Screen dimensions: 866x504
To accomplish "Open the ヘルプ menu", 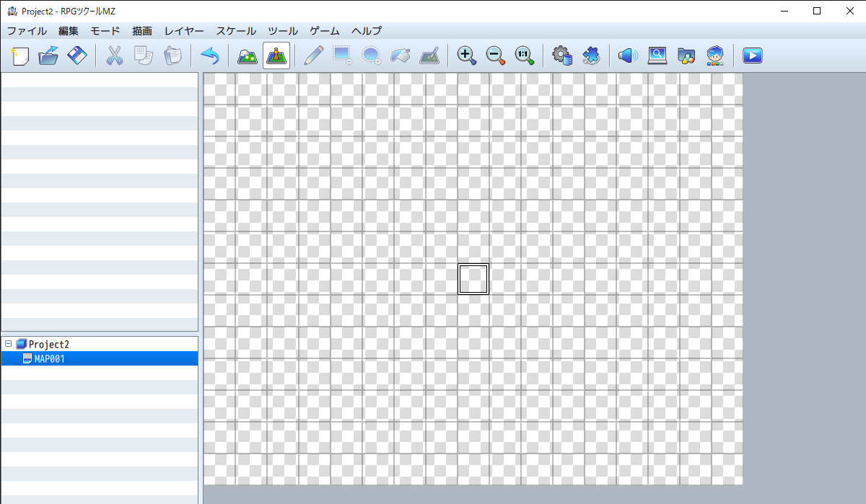I will [366, 31].
